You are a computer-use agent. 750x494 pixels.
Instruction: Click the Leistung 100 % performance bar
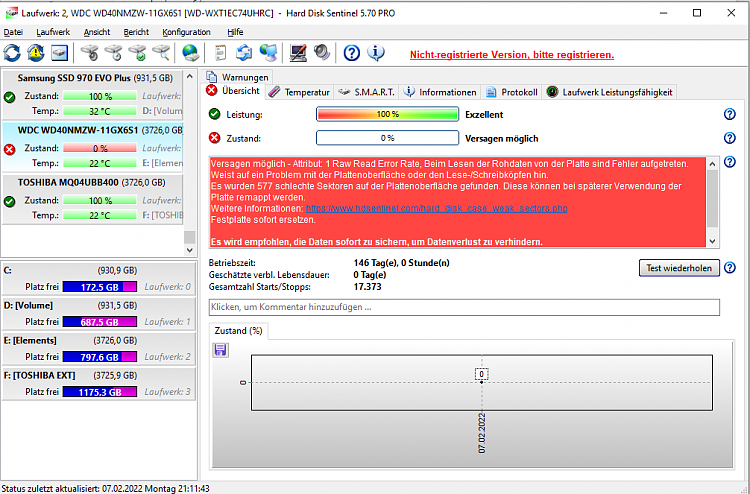point(387,114)
